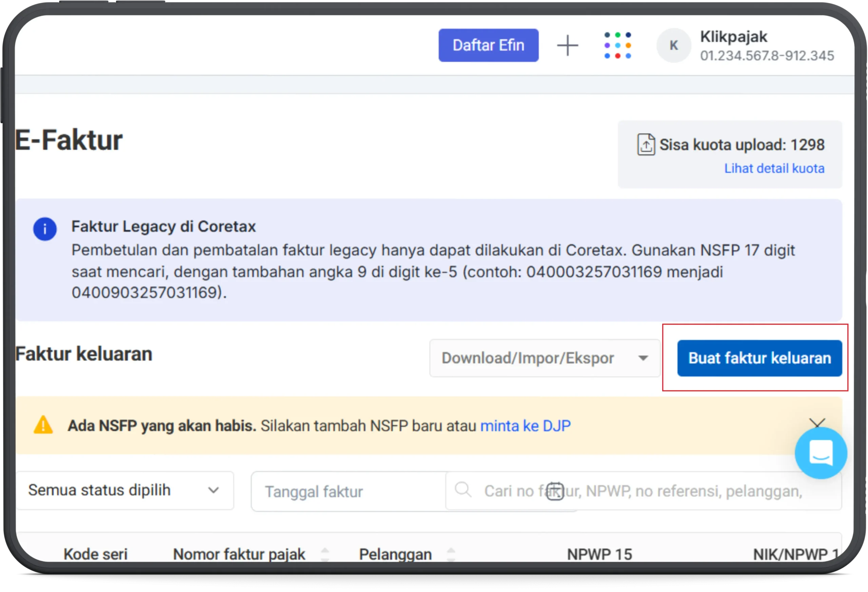
Task: Open the chat support bubble
Action: (x=821, y=453)
